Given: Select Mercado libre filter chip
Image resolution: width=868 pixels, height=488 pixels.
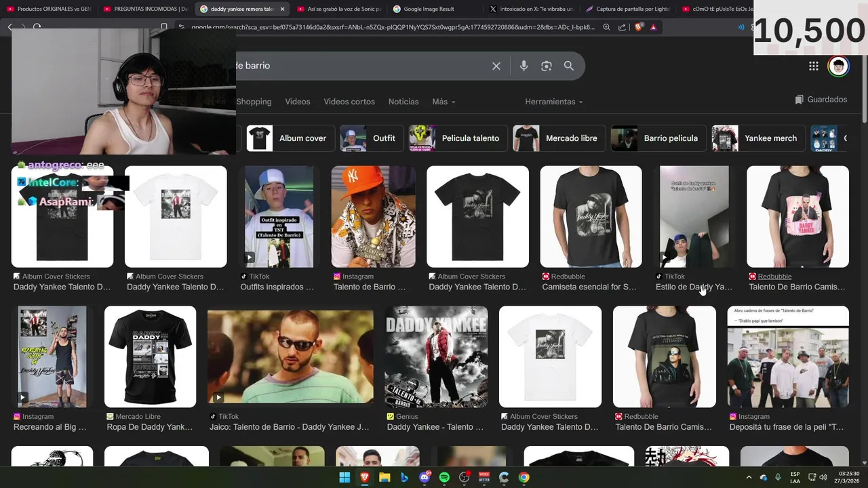Looking at the screenshot, I should pyautogui.click(x=559, y=138).
